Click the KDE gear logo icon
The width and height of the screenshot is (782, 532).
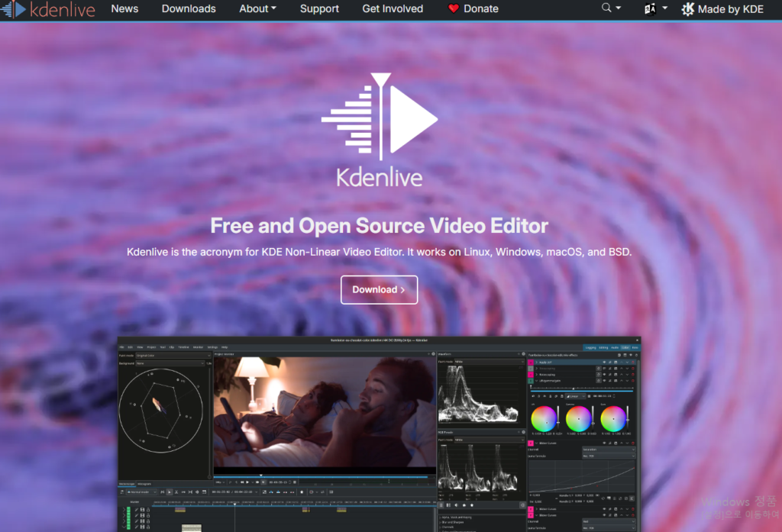tap(688, 9)
